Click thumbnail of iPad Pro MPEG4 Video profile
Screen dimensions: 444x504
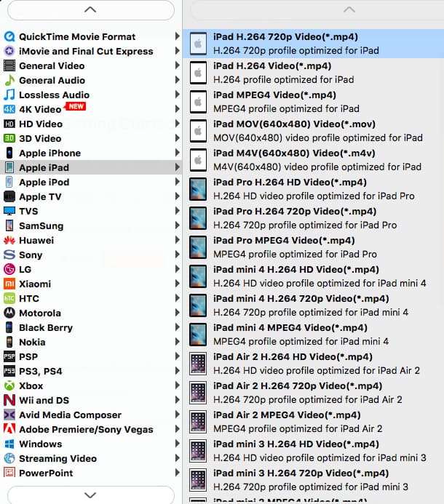coord(198,247)
